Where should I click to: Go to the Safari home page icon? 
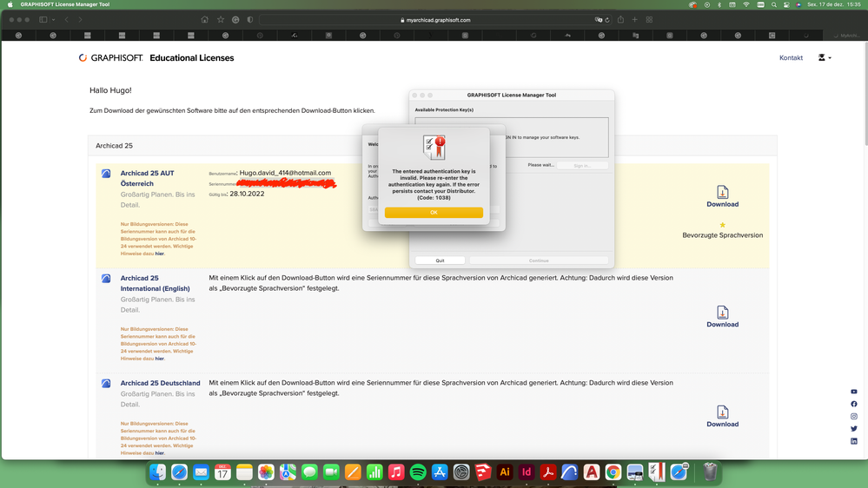pyautogui.click(x=205, y=19)
